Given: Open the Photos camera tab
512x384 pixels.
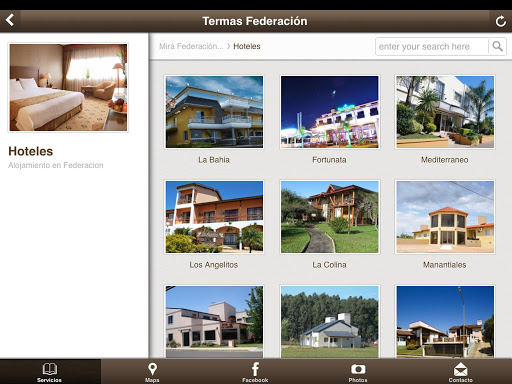Looking at the screenshot, I should click(358, 372).
